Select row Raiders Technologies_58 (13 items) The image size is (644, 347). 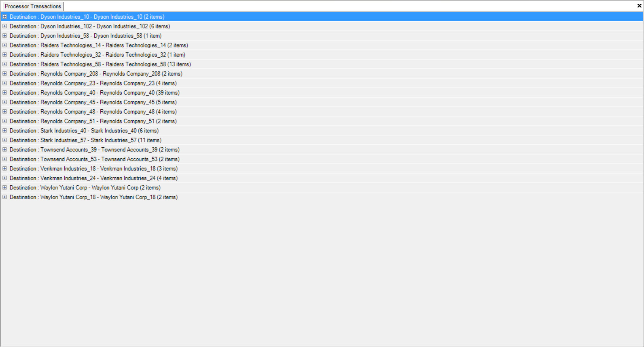pos(322,64)
